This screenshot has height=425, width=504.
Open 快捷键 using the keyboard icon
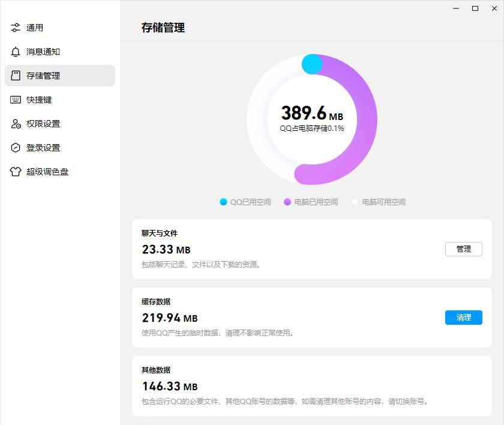16,100
